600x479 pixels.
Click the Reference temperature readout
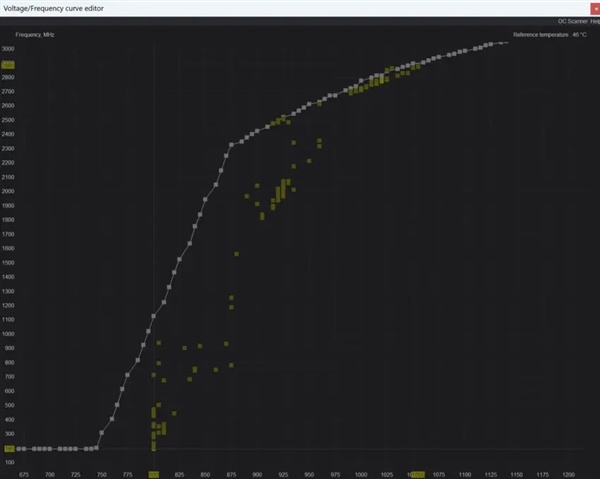pos(549,35)
